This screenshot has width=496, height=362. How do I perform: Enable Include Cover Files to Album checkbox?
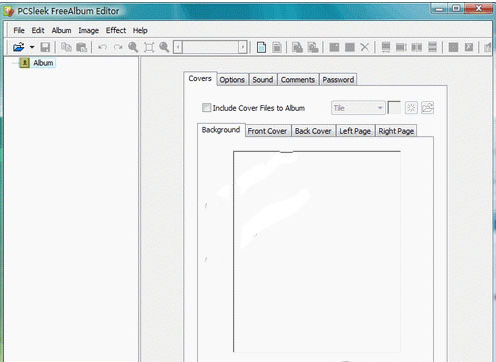coord(206,108)
